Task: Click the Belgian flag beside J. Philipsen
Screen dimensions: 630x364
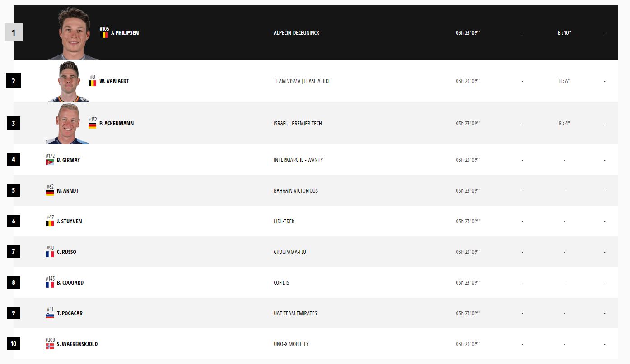Action: pos(104,35)
